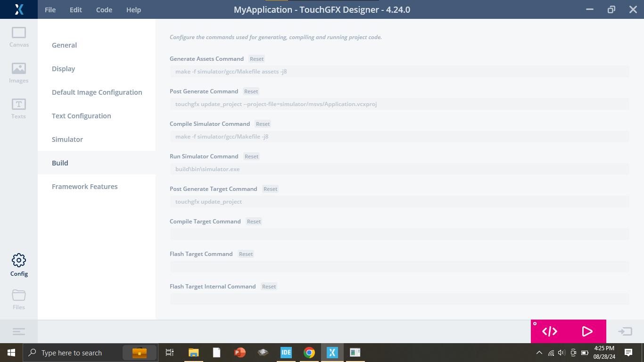Run the simulator with the play icon

(x=586, y=331)
